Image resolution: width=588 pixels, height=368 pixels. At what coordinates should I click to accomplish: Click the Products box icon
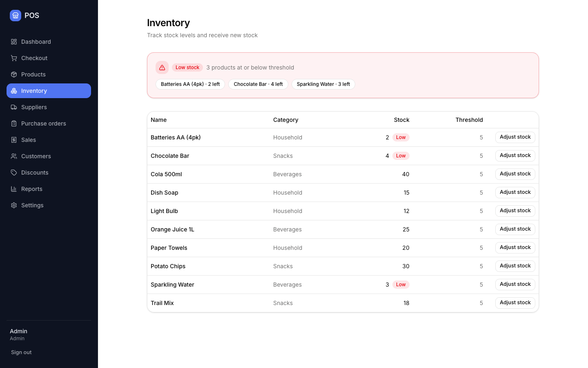[14, 74]
